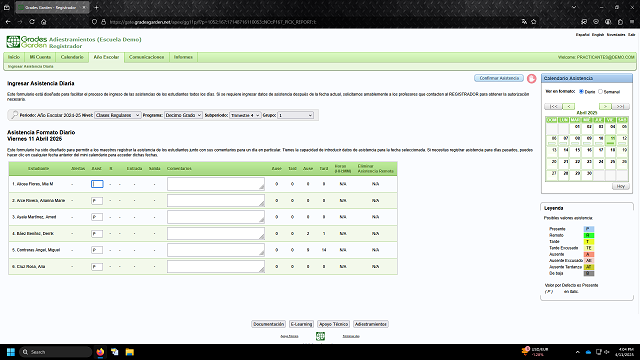Viewport: 640px width, 360px height.
Task: Select the Diario format radio button
Action: point(581,91)
